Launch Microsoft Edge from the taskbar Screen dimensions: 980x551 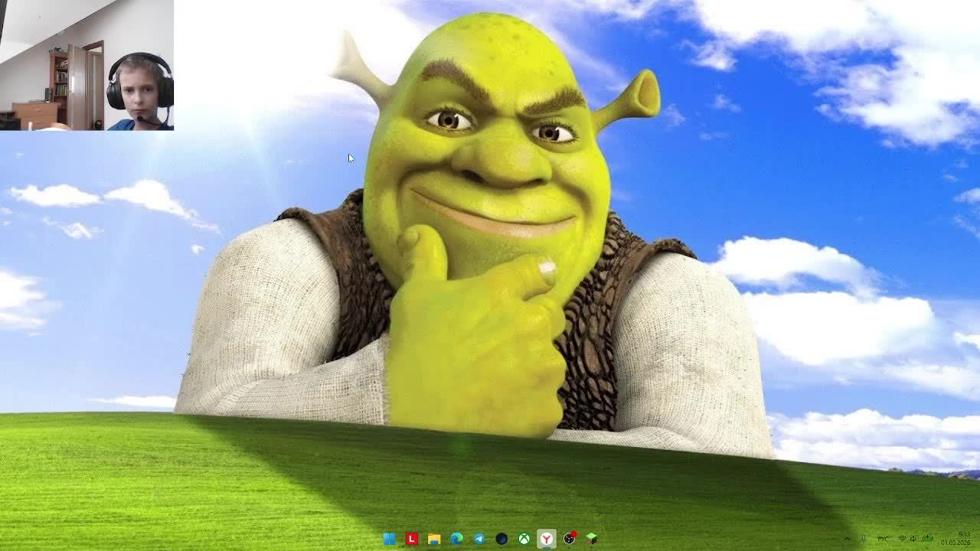(x=457, y=539)
